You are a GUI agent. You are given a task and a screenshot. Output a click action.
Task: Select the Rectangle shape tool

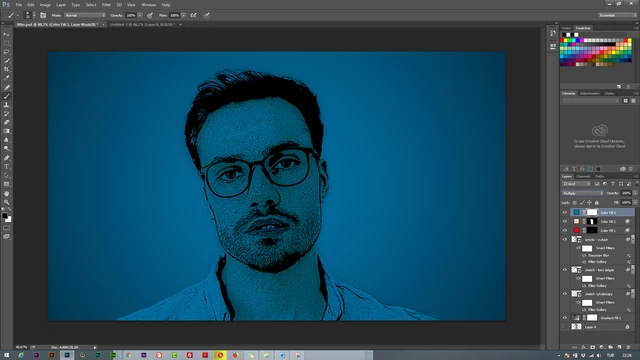pos(6,184)
